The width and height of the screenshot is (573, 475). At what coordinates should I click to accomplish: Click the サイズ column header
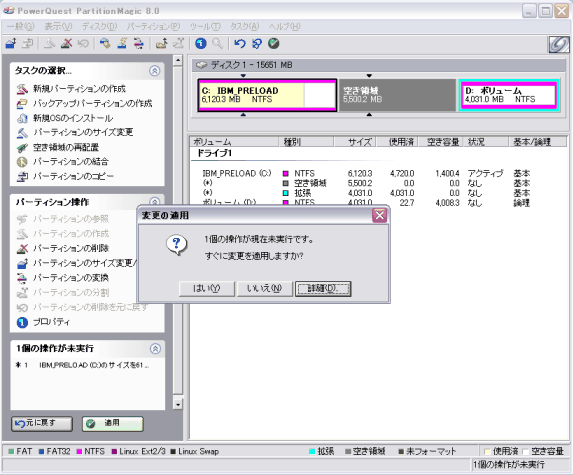[x=355, y=142]
